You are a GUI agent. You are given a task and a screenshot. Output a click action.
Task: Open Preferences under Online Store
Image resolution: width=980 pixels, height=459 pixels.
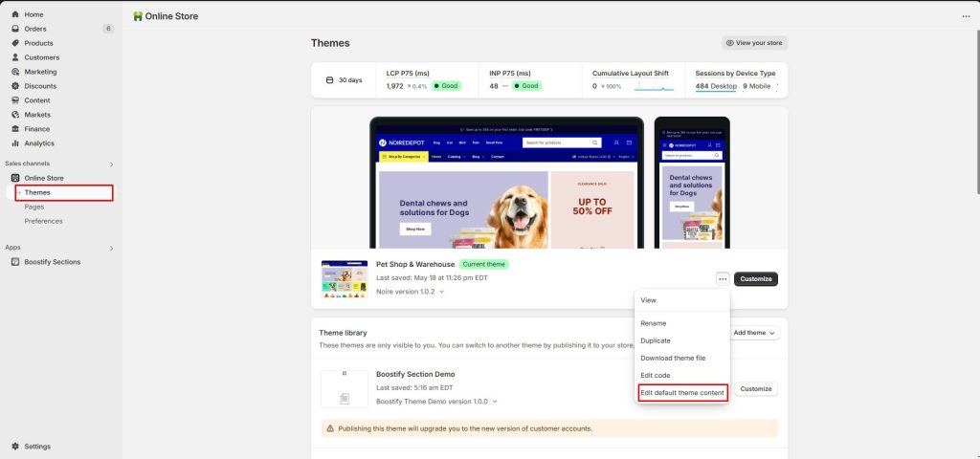[44, 221]
